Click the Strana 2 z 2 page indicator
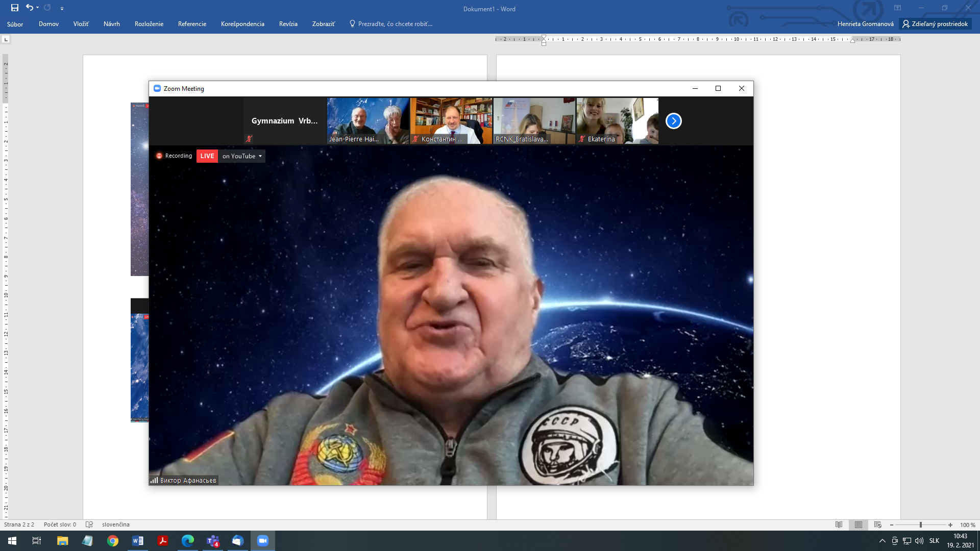Screen dimensions: 980x551 coord(19,524)
